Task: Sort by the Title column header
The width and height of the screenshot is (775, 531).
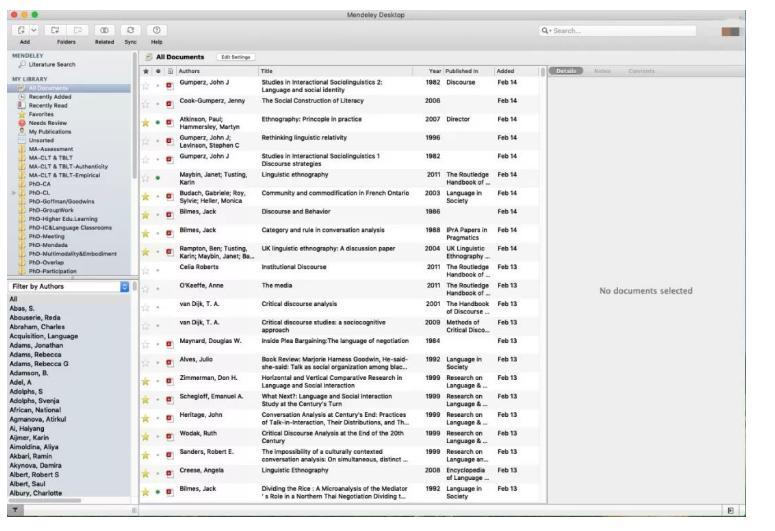Action: pos(335,71)
